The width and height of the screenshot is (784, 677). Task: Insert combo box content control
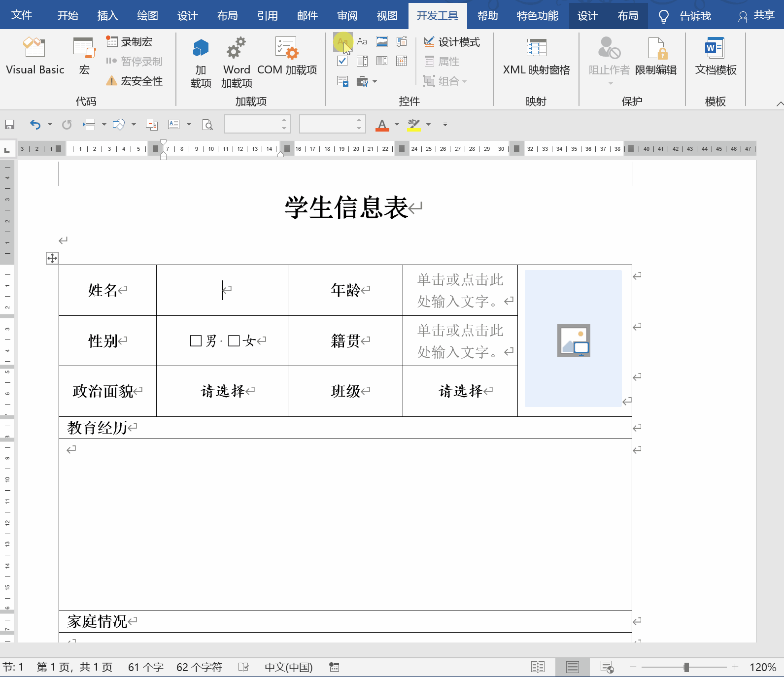(x=362, y=61)
